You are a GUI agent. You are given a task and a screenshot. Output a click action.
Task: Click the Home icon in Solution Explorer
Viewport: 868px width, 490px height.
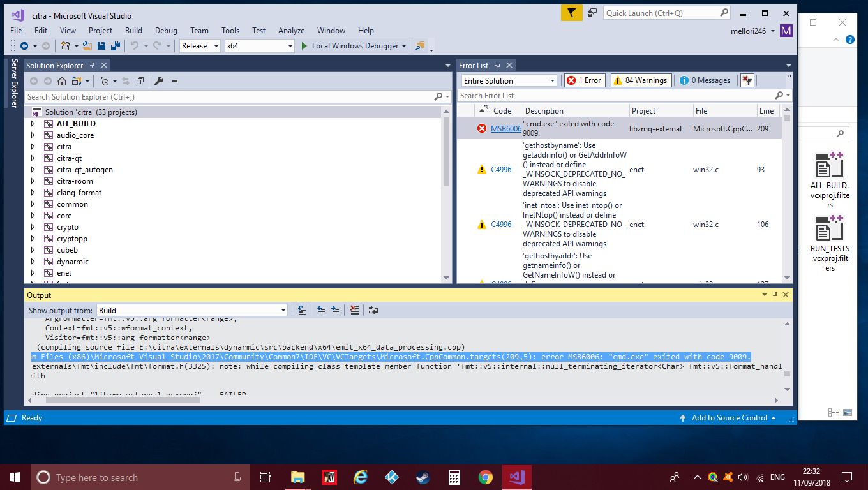tap(62, 81)
